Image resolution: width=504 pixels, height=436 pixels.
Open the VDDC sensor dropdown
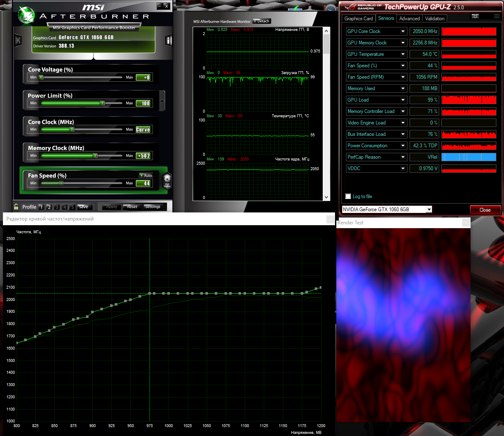click(x=403, y=168)
